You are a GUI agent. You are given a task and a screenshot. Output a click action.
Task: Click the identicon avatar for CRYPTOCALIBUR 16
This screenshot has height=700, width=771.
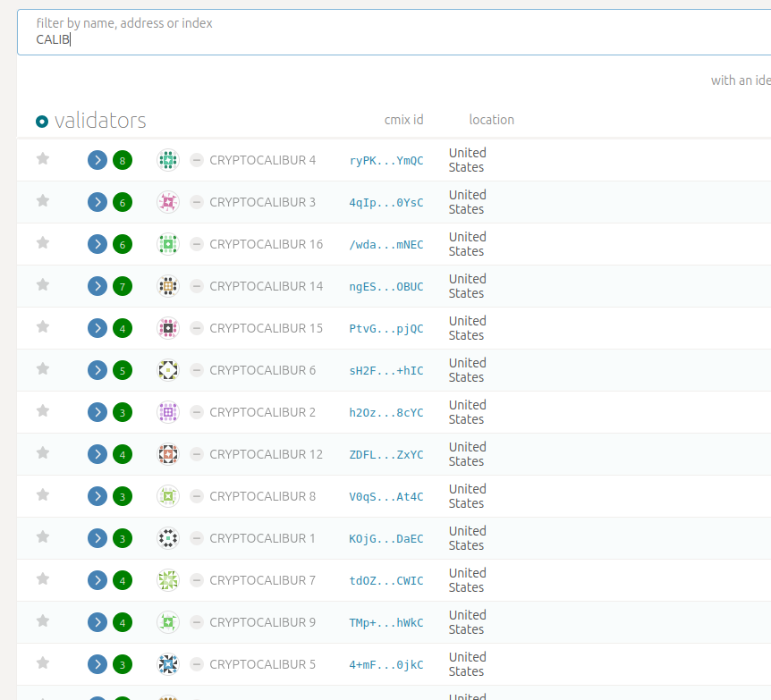click(167, 244)
